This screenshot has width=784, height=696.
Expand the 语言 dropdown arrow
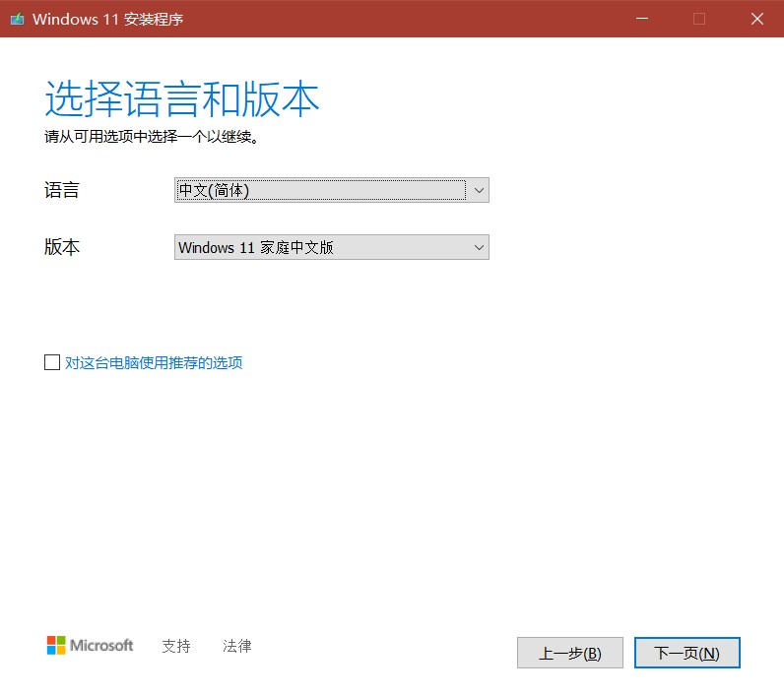(x=479, y=190)
